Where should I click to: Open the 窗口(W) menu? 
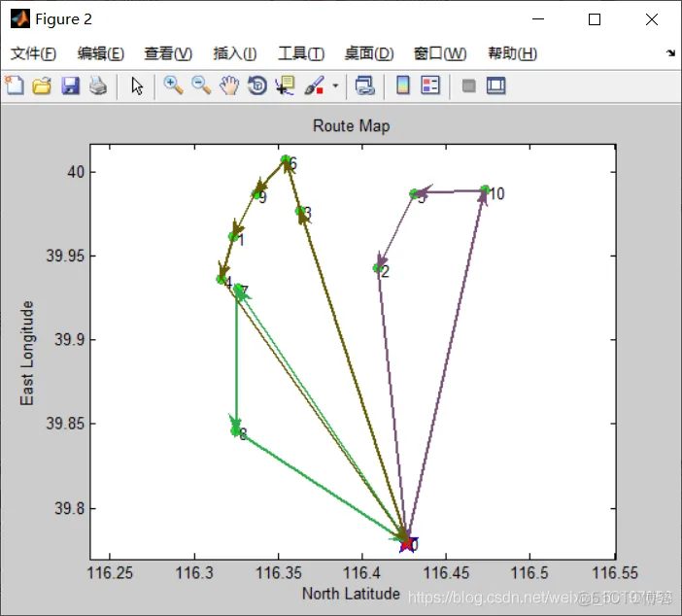coord(440,53)
